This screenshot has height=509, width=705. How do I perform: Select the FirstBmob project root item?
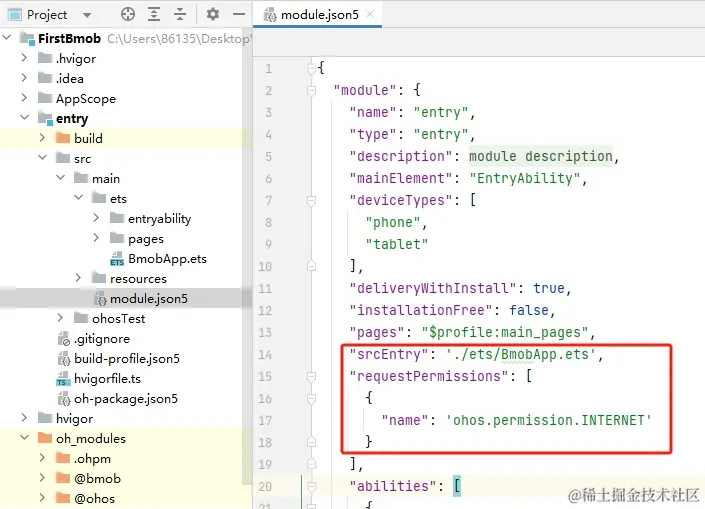[x=69, y=38]
